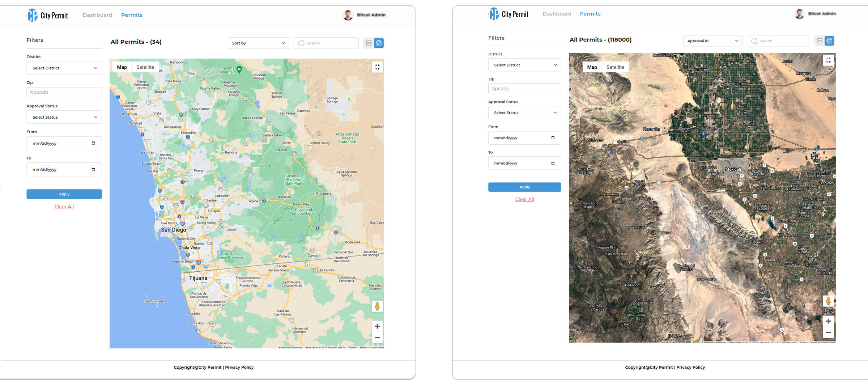This screenshot has width=868, height=386.
Task: Toggle list view in the 118000-permits screen
Action: (x=820, y=41)
